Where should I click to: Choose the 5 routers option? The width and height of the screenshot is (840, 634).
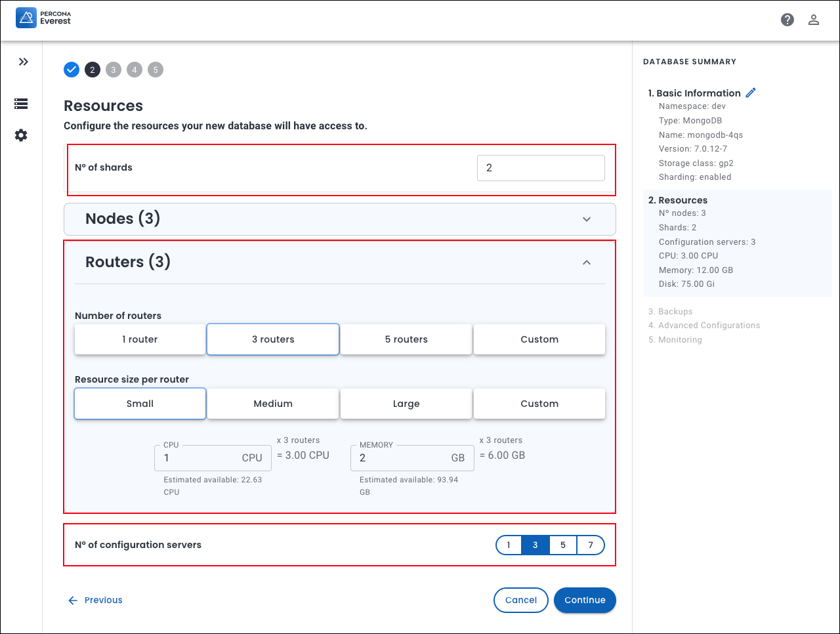tap(406, 339)
